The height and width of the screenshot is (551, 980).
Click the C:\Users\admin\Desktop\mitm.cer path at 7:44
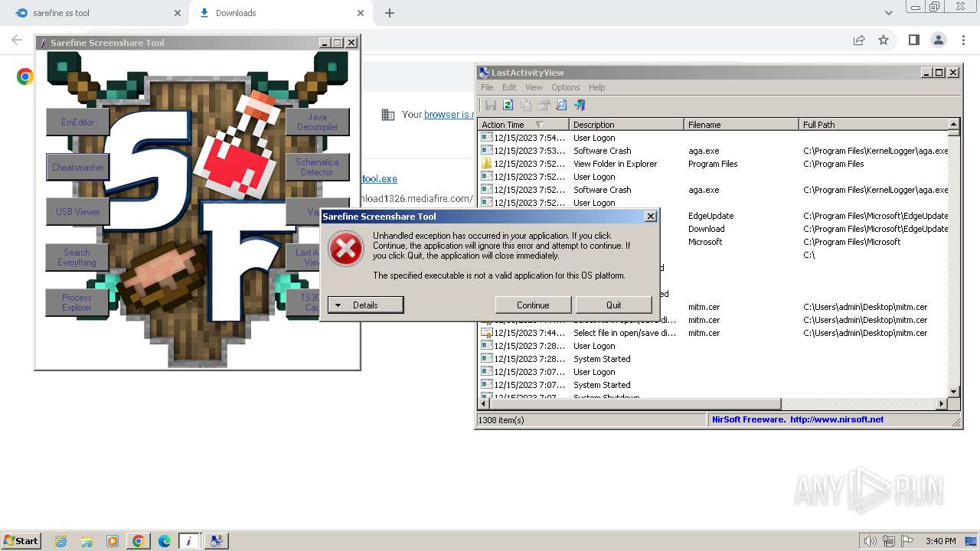(x=865, y=333)
